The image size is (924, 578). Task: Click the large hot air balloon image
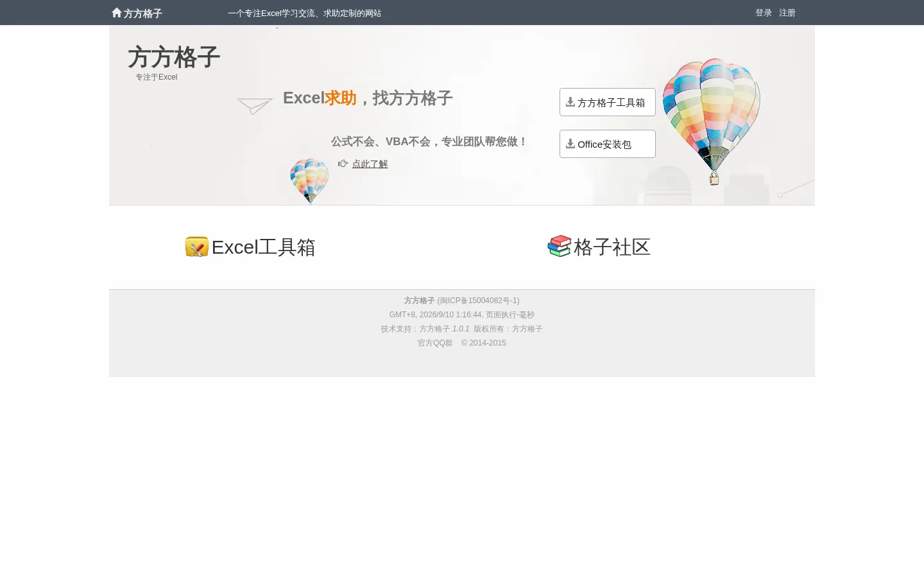coord(712,121)
